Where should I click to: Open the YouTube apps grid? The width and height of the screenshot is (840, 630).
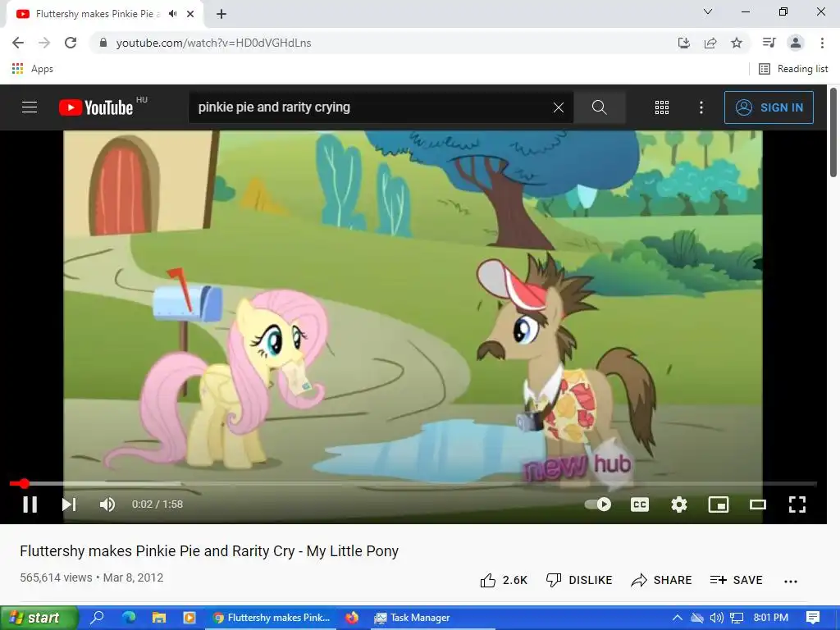click(x=662, y=107)
